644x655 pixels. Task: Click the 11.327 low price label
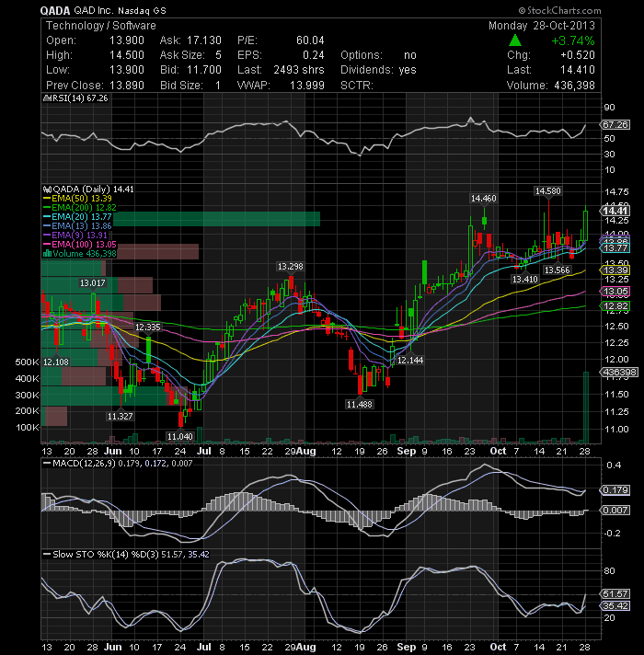[x=121, y=417]
